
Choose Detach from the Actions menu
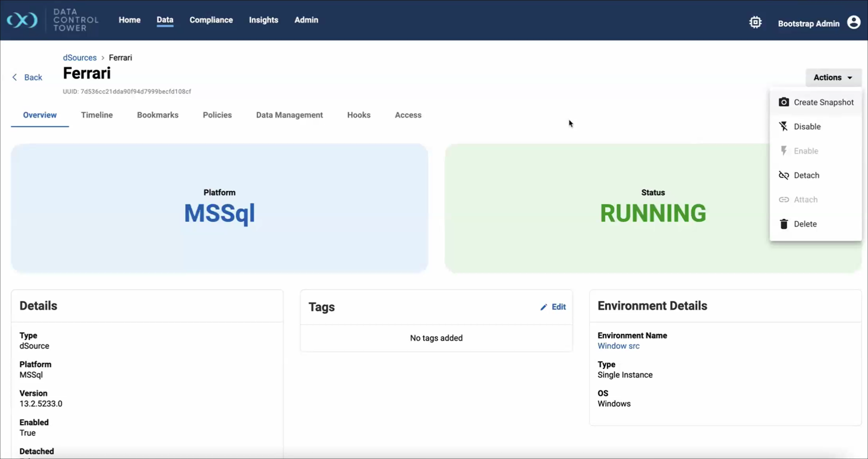(806, 175)
